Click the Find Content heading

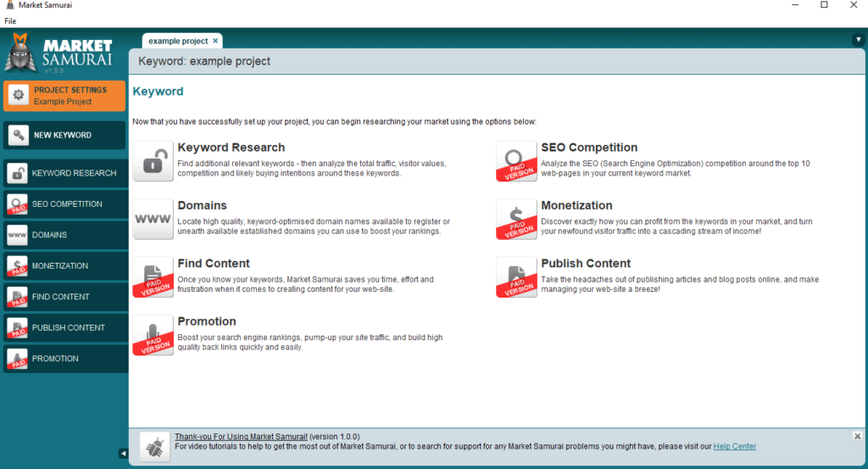pyautogui.click(x=214, y=264)
